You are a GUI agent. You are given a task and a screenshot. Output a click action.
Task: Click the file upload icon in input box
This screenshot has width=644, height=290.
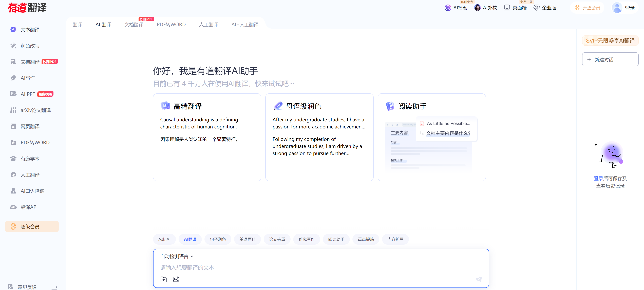click(x=163, y=279)
